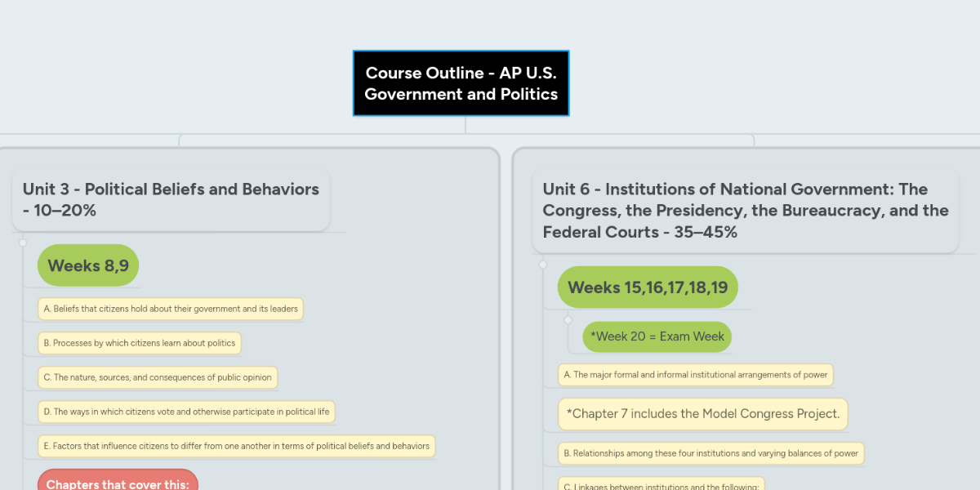Click the green "Weeks 8,9" node
Image resolution: width=980 pixels, height=490 pixels.
[x=87, y=265]
